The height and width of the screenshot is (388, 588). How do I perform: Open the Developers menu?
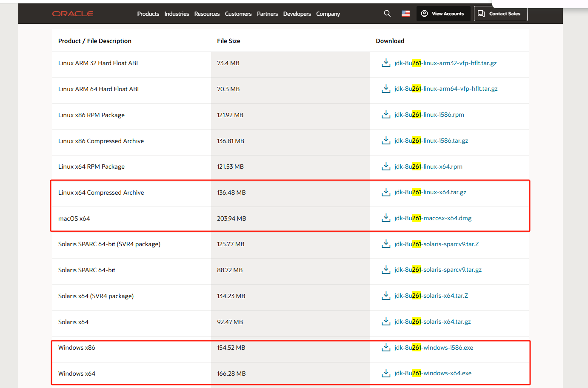pos(297,14)
